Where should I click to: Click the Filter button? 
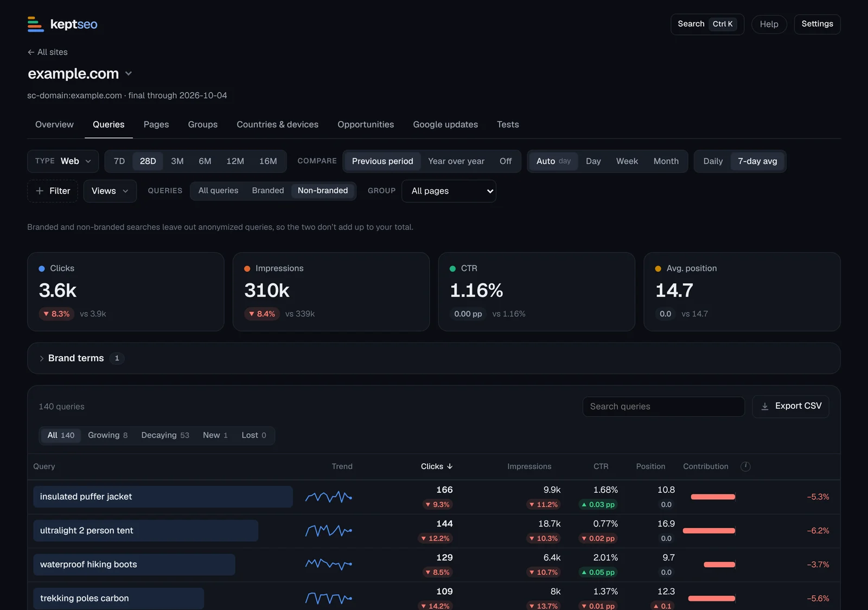pos(53,191)
